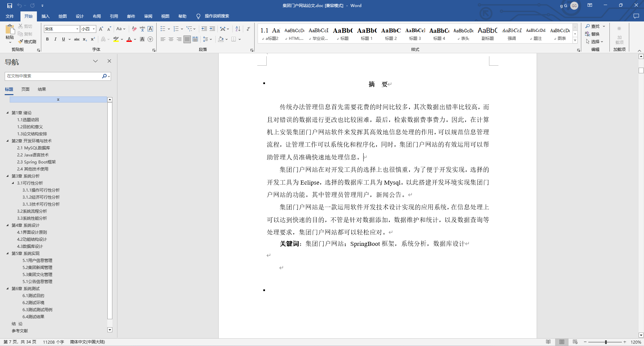Open the font size dropdown (小四)
This screenshot has width=644, height=346.
click(x=94, y=29)
